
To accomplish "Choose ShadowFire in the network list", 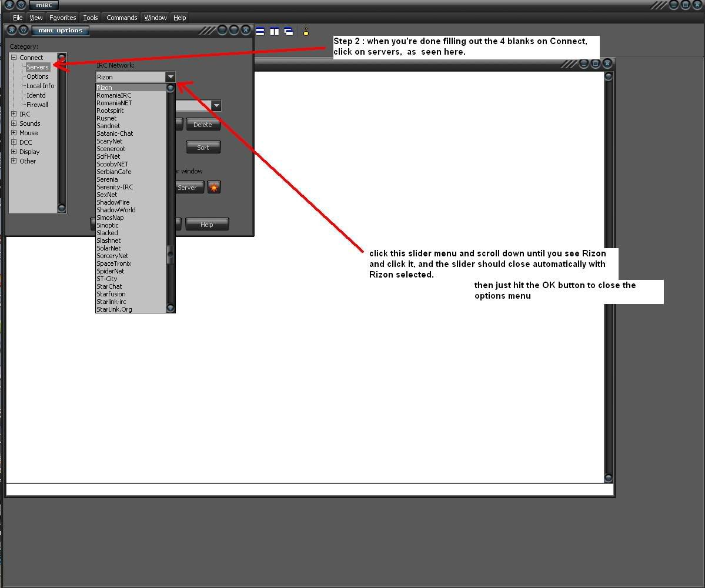I will pos(131,202).
